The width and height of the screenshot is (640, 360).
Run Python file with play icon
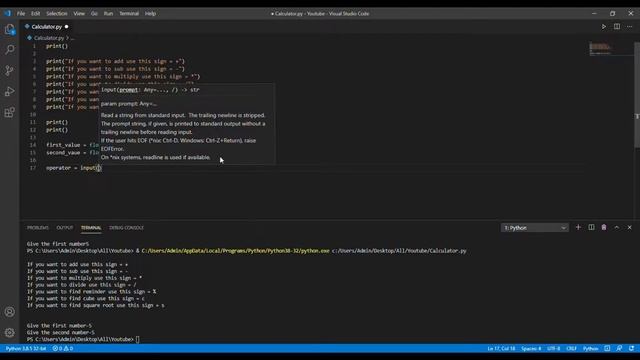(603, 27)
